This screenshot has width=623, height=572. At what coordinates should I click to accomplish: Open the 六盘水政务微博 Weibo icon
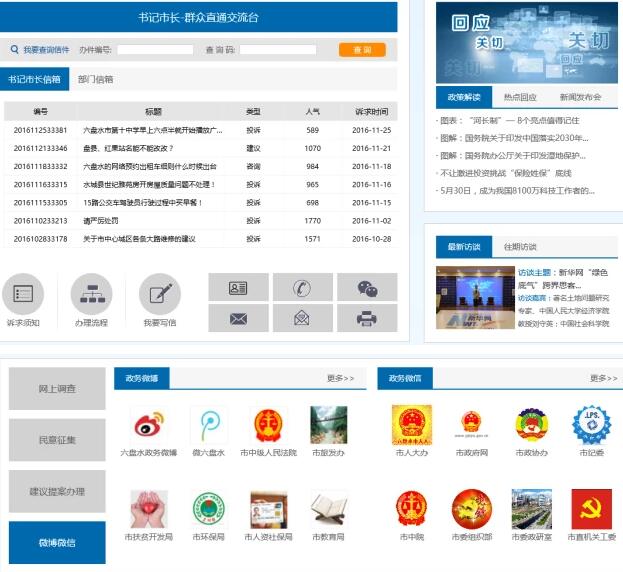pos(149,425)
